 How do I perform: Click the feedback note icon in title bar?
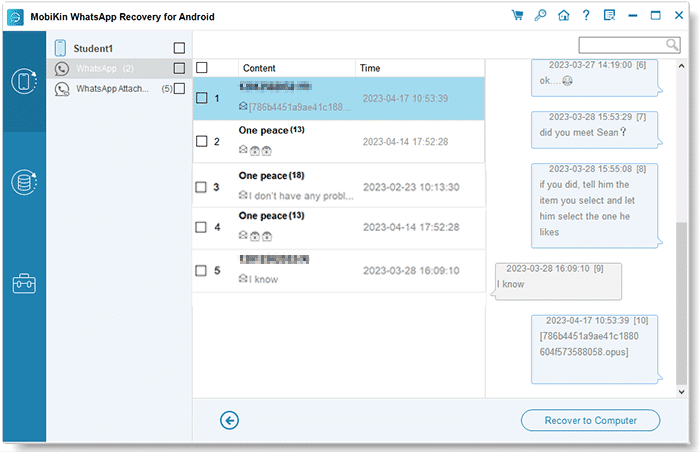pos(609,15)
